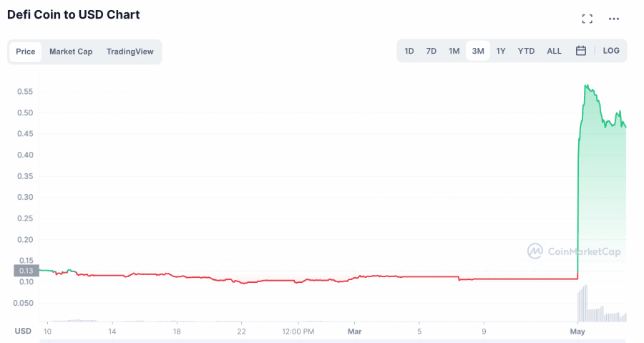Select the 3M time range
Screen dimensions: 644x343
(478, 51)
